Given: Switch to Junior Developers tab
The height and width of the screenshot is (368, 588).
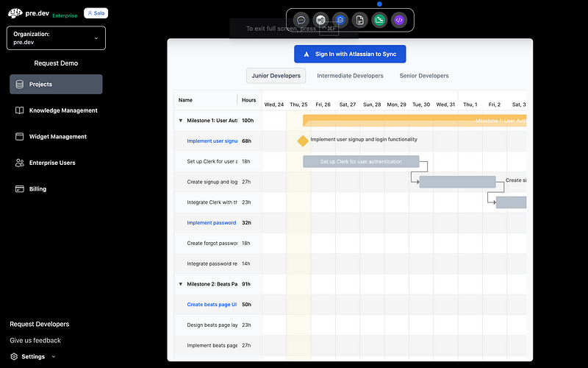Looking at the screenshot, I should tap(276, 76).
